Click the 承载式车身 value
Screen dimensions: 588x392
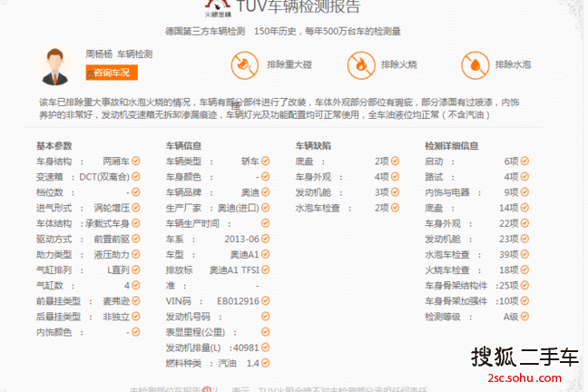(107, 223)
